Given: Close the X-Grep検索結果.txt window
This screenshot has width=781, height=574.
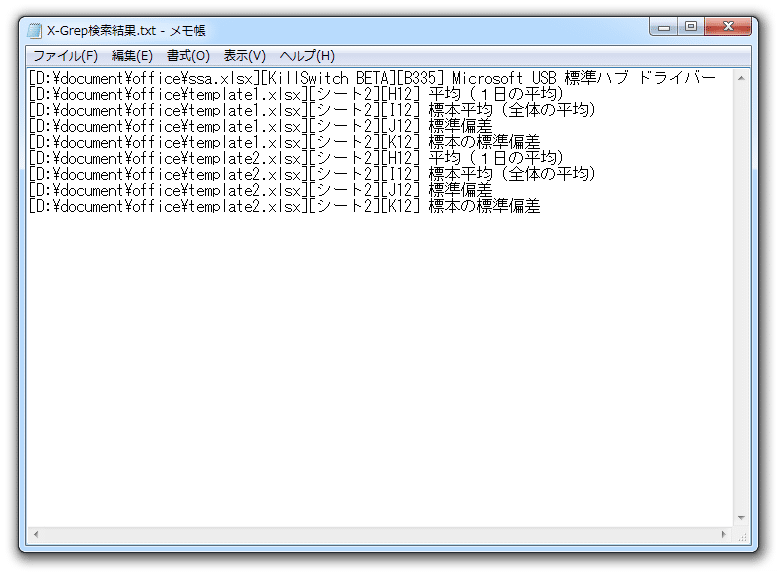Looking at the screenshot, I should (x=728, y=26).
